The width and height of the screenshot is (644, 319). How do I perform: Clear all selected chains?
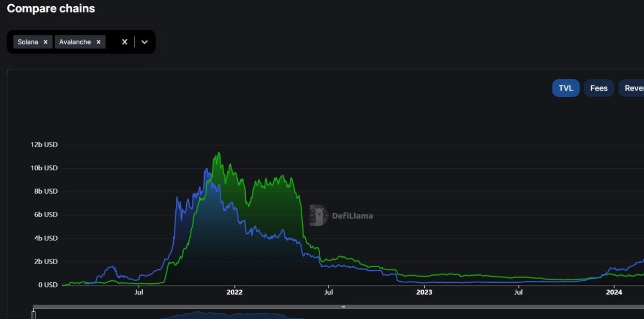tap(124, 42)
